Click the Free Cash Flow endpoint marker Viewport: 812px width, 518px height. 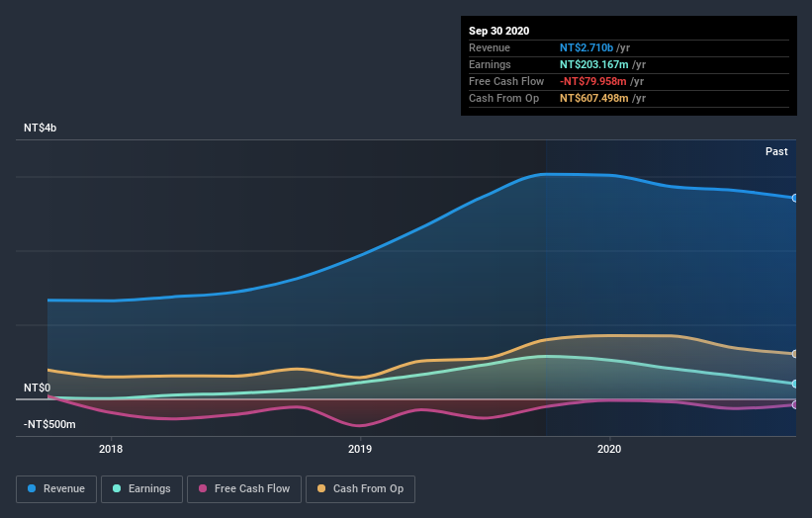[x=794, y=405]
